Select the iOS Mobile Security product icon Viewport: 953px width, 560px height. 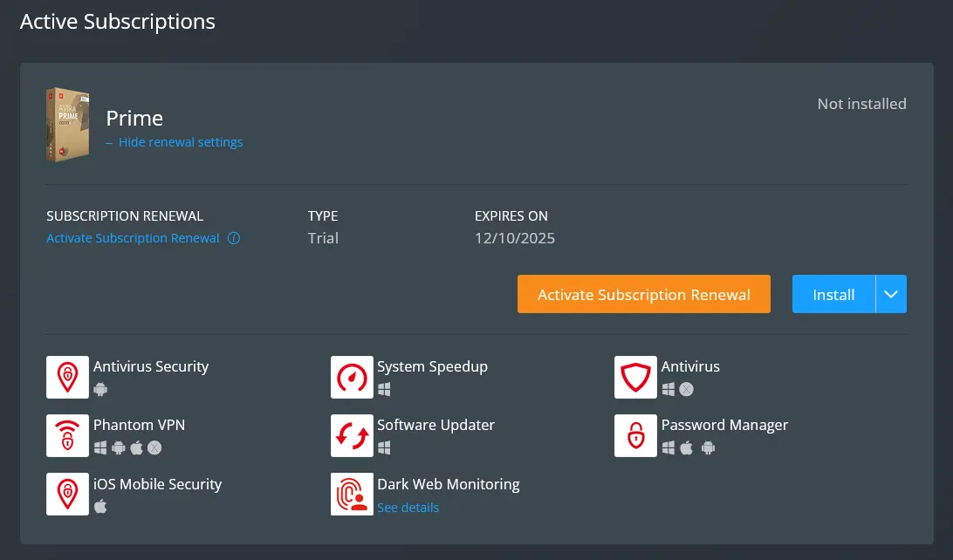tap(67, 495)
